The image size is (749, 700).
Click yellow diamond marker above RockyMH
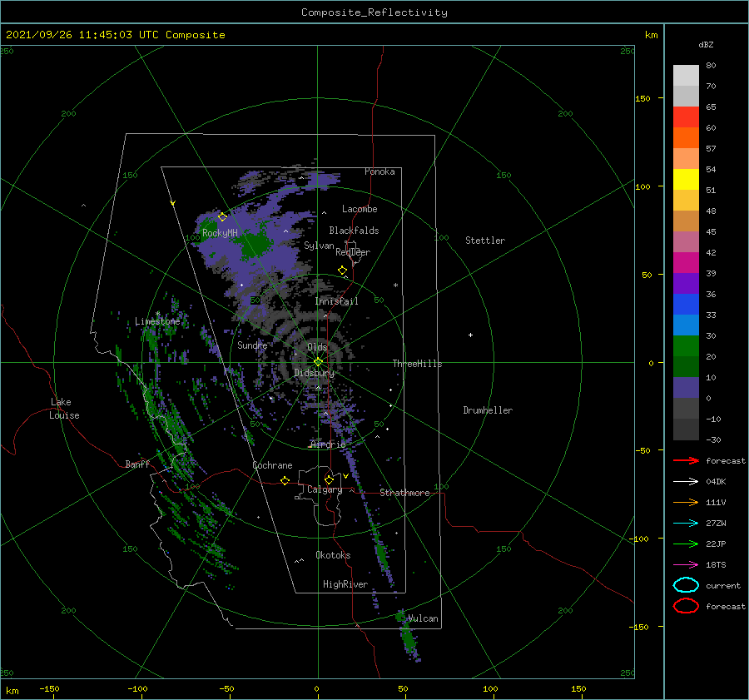(222, 217)
